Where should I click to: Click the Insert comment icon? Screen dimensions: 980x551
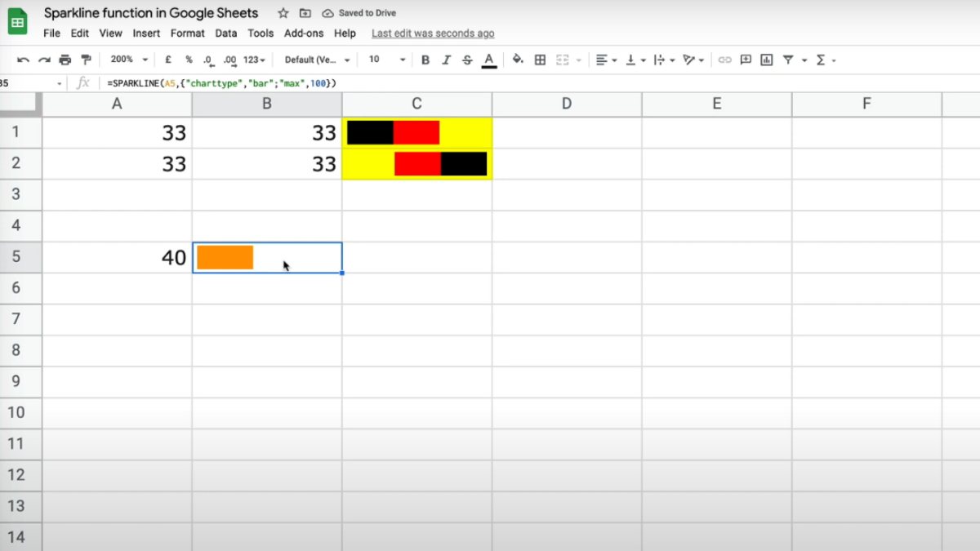tap(746, 60)
